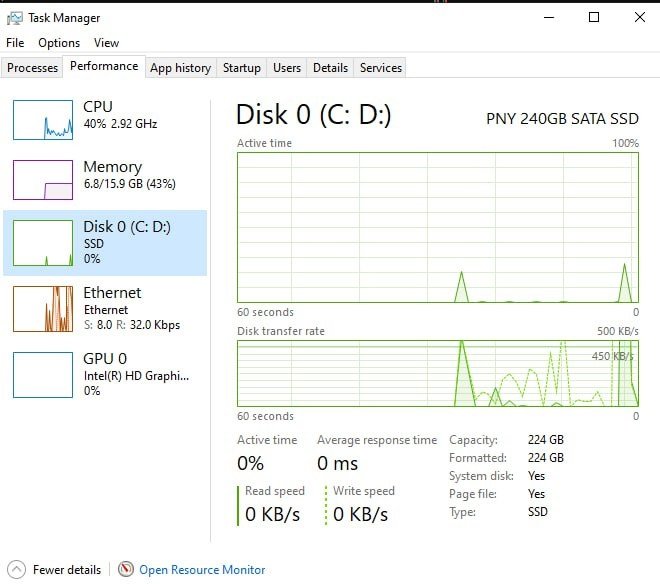
Task: Click the Active time disk graph
Action: tap(438, 227)
